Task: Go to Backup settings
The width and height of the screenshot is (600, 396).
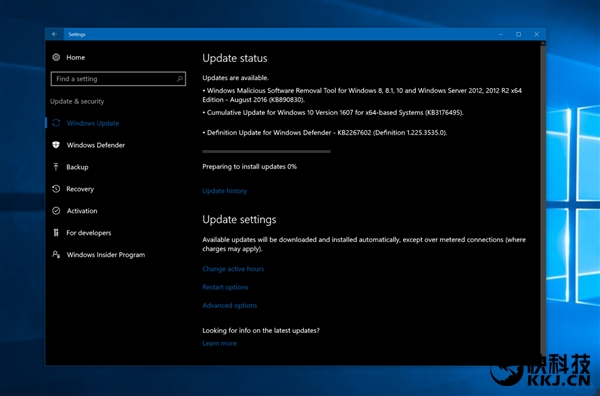Action: pos(77,167)
